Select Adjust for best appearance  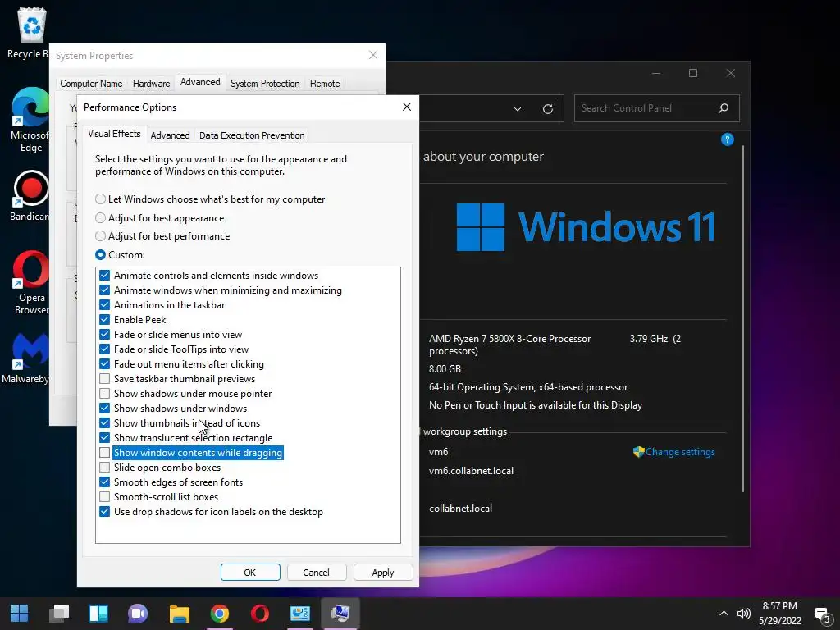(160, 218)
